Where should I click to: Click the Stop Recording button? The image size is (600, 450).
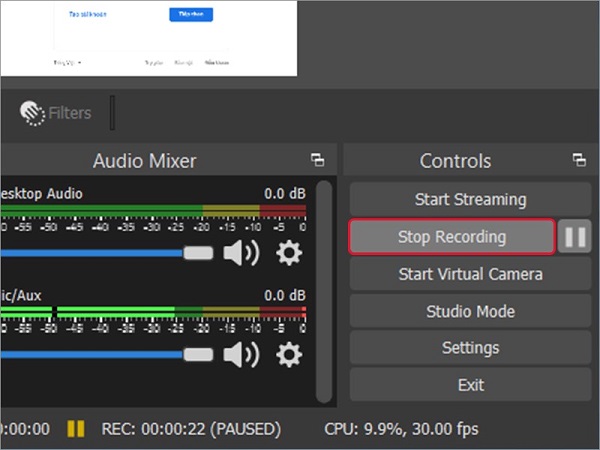point(452,237)
